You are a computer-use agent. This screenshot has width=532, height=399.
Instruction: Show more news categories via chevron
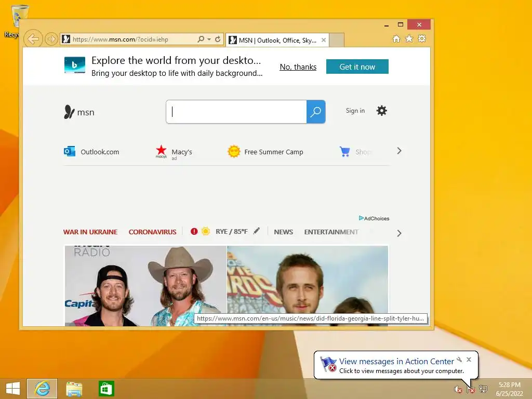point(400,233)
